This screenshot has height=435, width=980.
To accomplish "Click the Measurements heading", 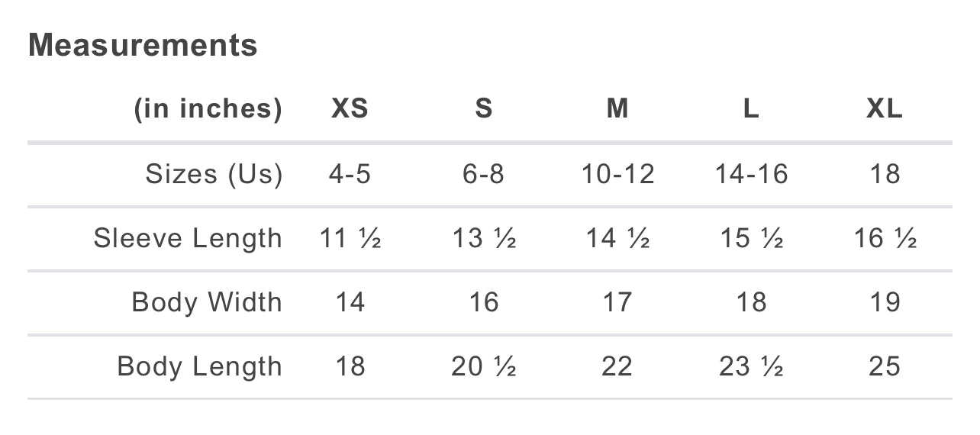I will [x=143, y=46].
